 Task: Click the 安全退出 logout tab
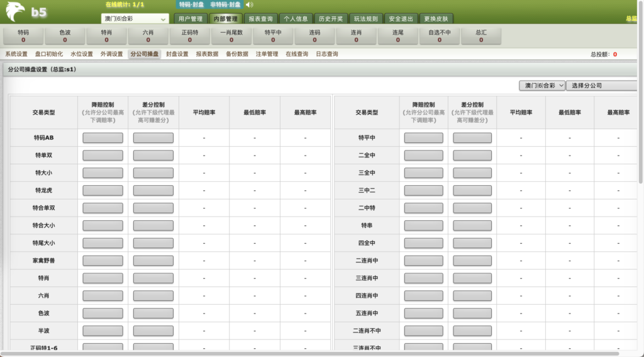coord(400,19)
